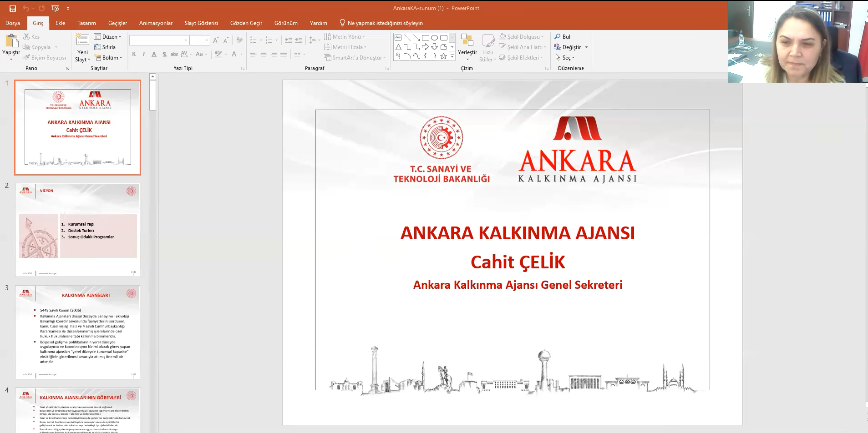Expand the shapes gallery with More arrow
This screenshot has width=868, height=433.
point(452,56)
